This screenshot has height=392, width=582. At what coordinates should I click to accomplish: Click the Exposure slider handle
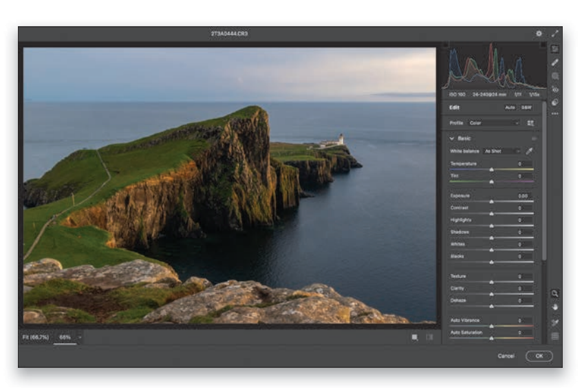(x=491, y=202)
